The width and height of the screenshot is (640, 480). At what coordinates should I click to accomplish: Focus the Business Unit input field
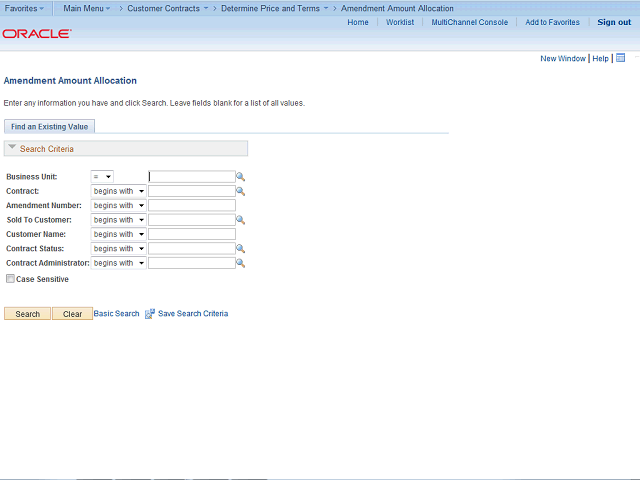point(192,177)
